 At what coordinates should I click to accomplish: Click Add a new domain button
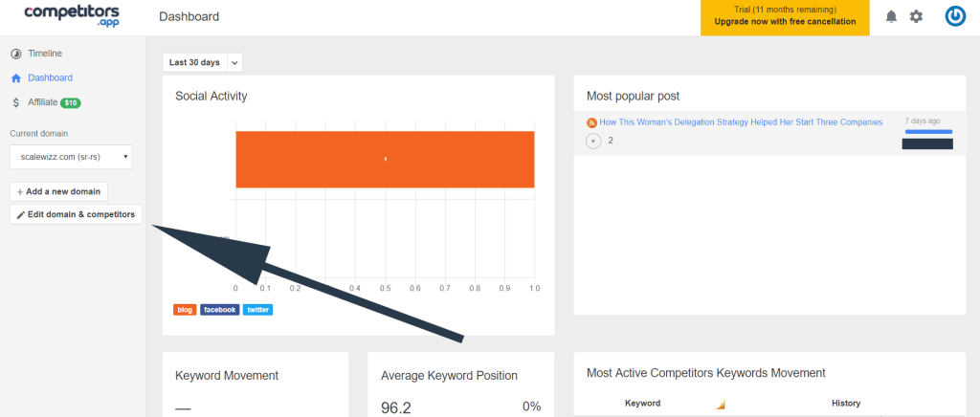pos(58,191)
